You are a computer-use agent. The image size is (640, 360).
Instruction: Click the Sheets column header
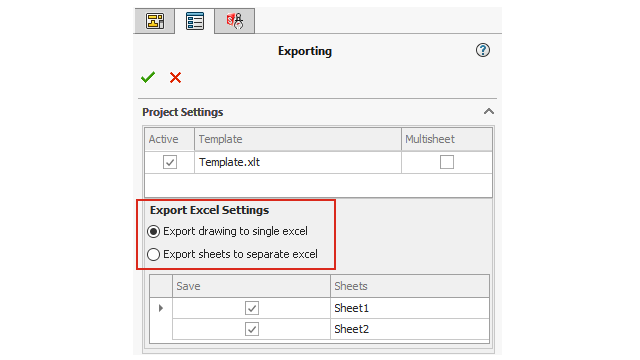point(410,286)
